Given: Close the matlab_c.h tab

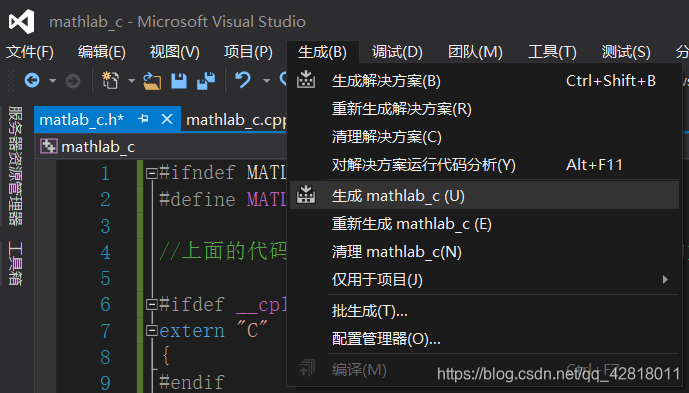Looking at the screenshot, I should click(x=167, y=119).
